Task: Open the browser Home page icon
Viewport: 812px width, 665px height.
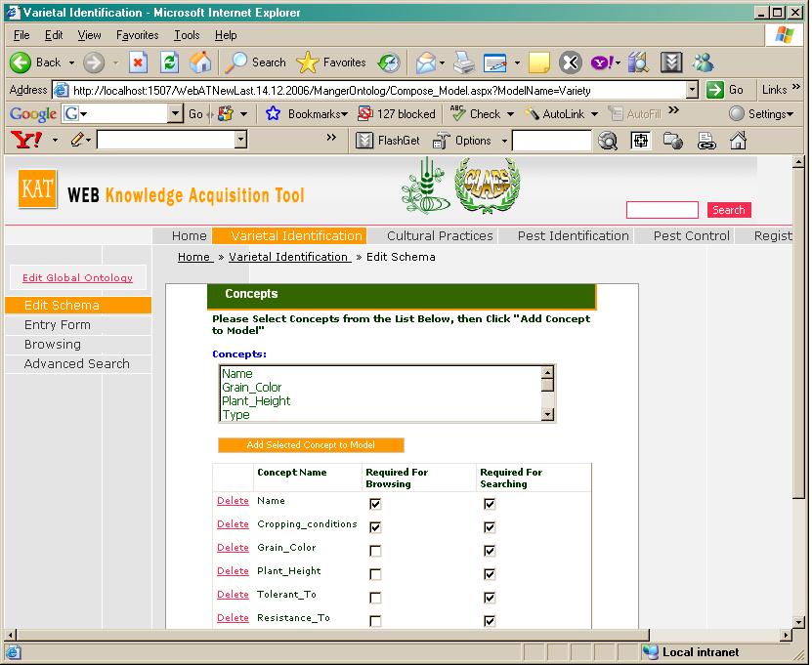Action: tap(199, 62)
